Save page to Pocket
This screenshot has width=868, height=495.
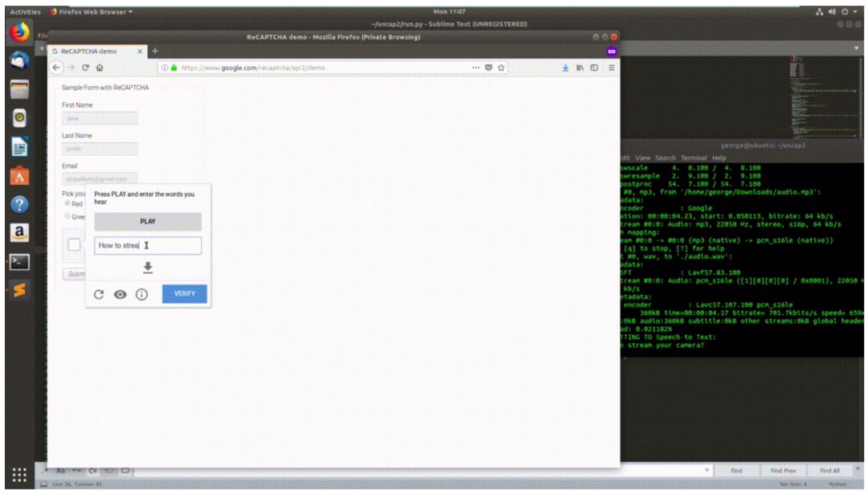[x=489, y=67]
